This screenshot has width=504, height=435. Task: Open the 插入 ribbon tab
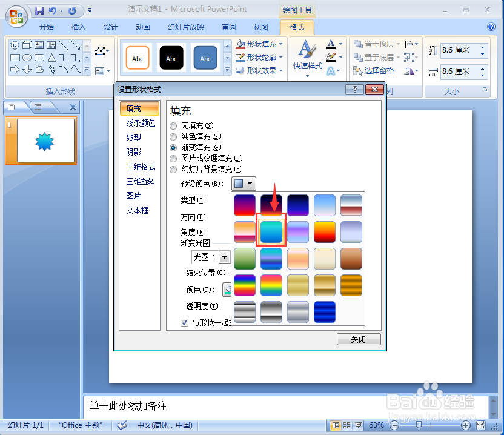78,27
